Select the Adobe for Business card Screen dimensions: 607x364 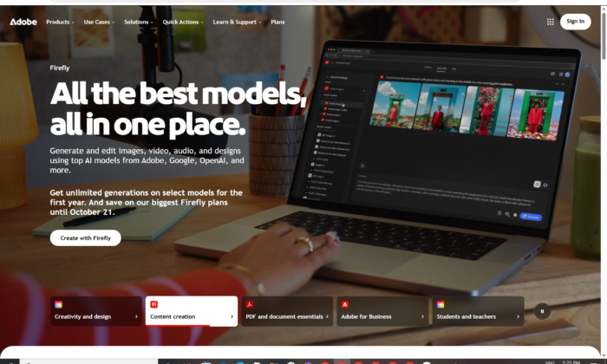click(382, 311)
